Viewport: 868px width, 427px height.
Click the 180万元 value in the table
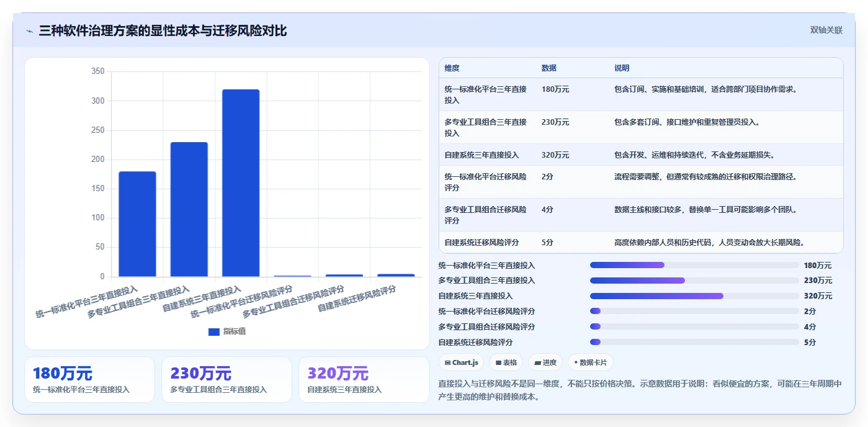(555, 89)
